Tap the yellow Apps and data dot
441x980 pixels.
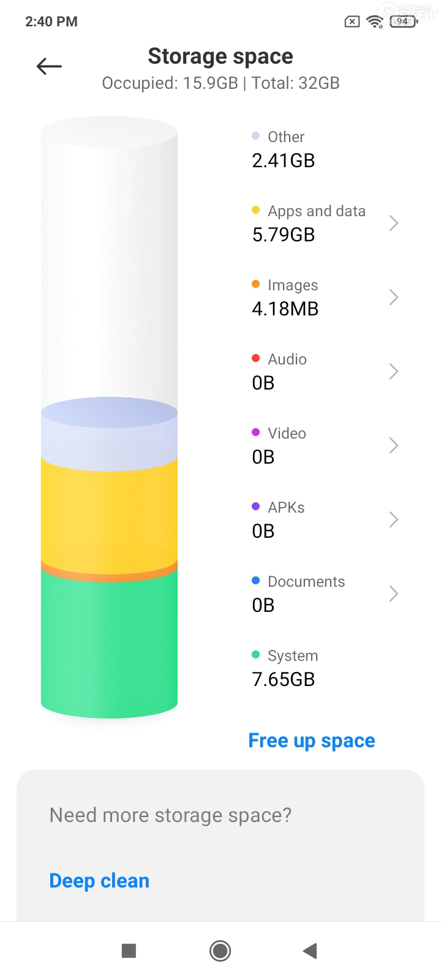pyautogui.click(x=256, y=210)
